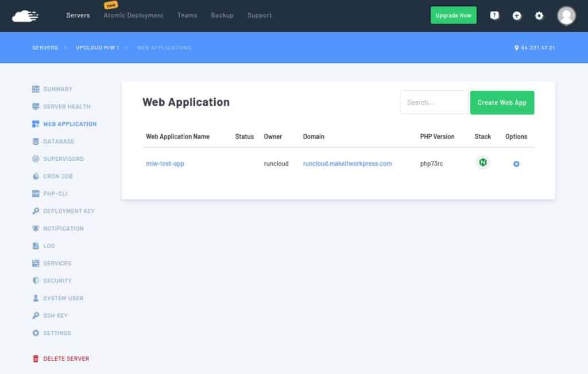Open the miw-test-app link

click(165, 164)
